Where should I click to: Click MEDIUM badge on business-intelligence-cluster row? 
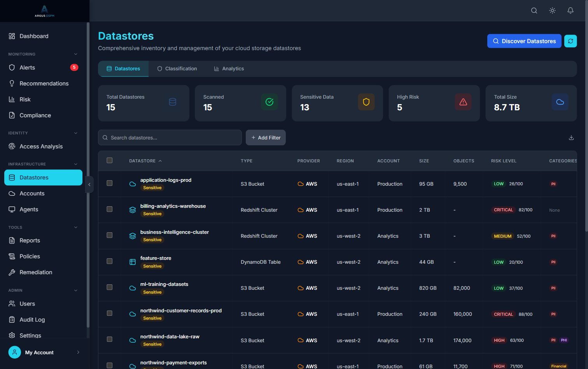[x=502, y=236]
